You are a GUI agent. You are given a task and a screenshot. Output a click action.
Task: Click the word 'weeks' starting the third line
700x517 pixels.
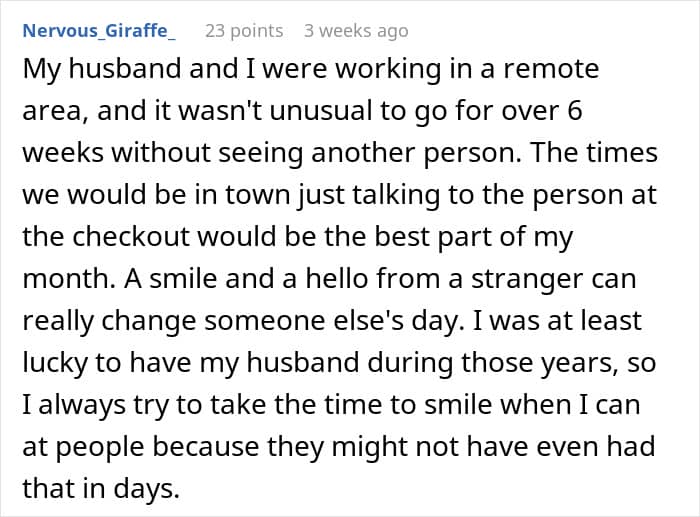(63, 153)
